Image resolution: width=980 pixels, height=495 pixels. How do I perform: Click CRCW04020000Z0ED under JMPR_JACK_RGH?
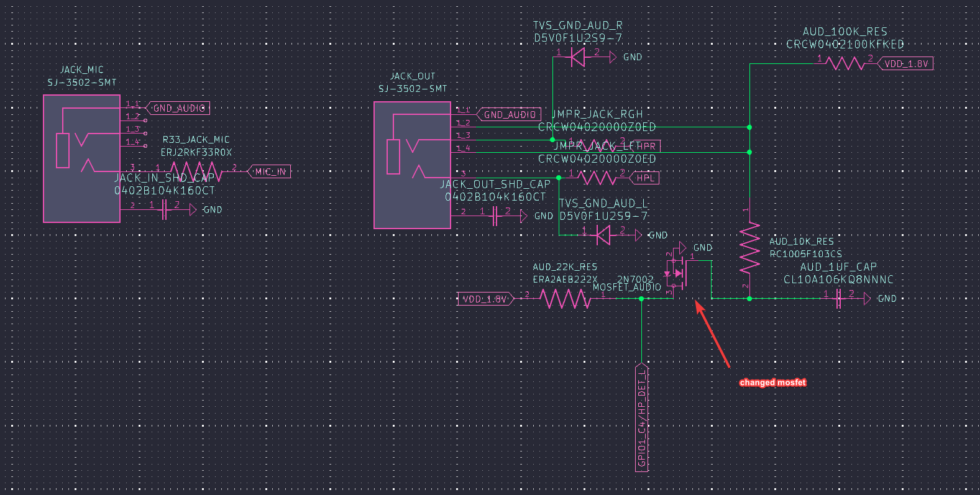click(x=597, y=127)
